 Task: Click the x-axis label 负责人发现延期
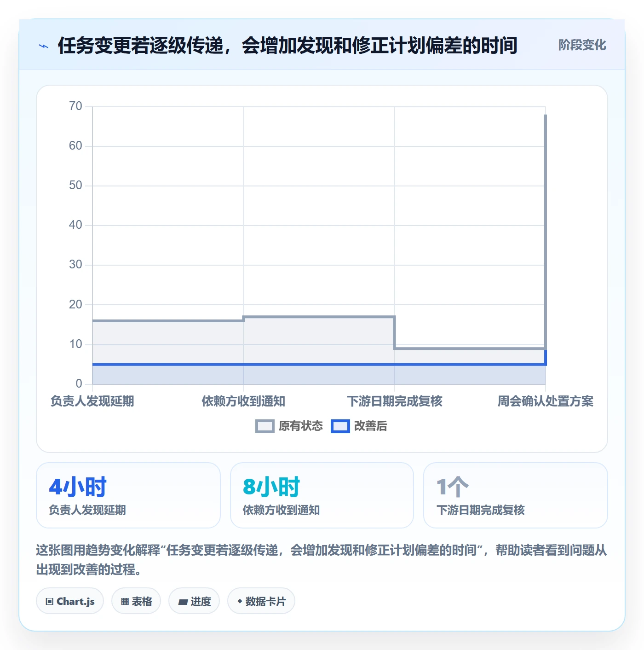click(92, 401)
